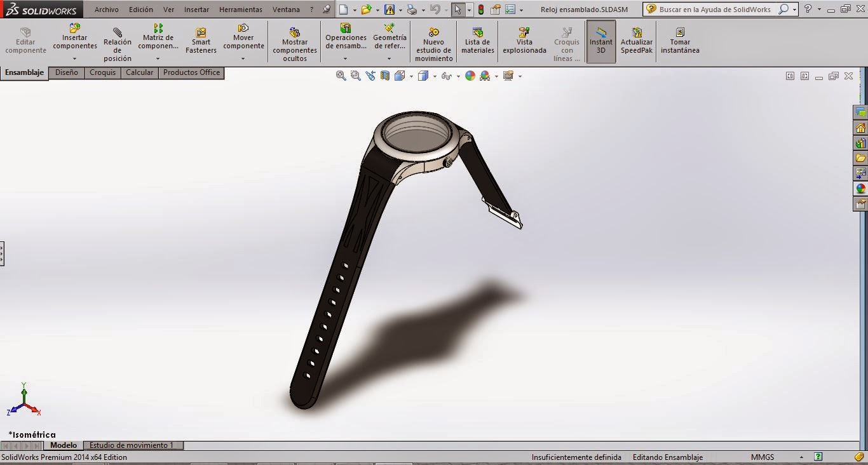The height and width of the screenshot is (465, 868).
Task: Launch Smart Fasteners
Action: [x=201, y=41]
